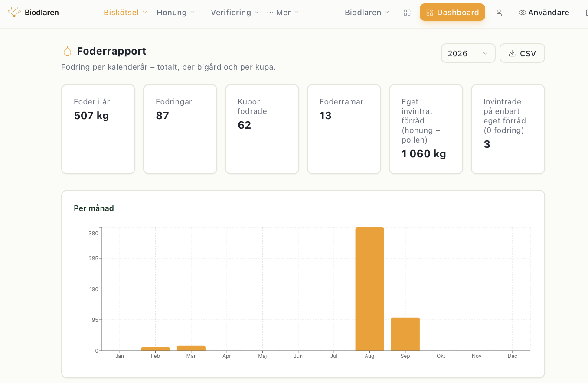This screenshot has width=588, height=383.
Task: Go to the Dashboard
Action: (452, 12)
